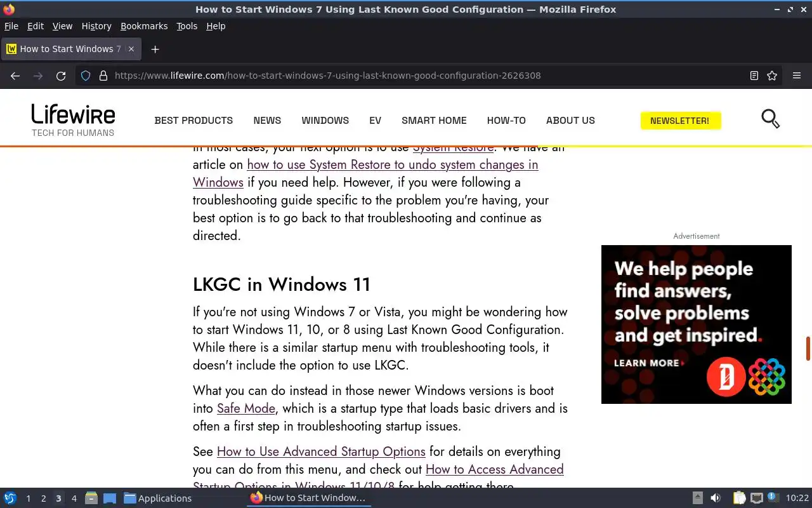
Task: Click the removable media eject tray icon
Action: [698, 498]
